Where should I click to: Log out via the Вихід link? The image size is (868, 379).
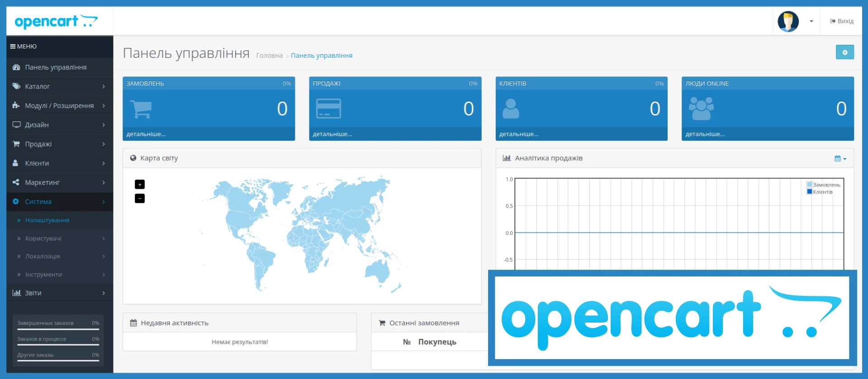842,21
